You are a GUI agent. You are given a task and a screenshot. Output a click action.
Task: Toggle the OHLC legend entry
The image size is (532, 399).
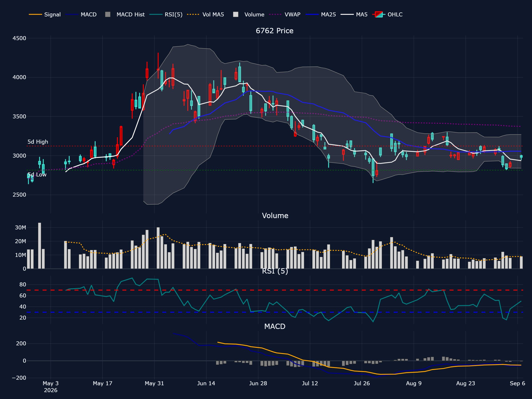[x=387, y=14]
